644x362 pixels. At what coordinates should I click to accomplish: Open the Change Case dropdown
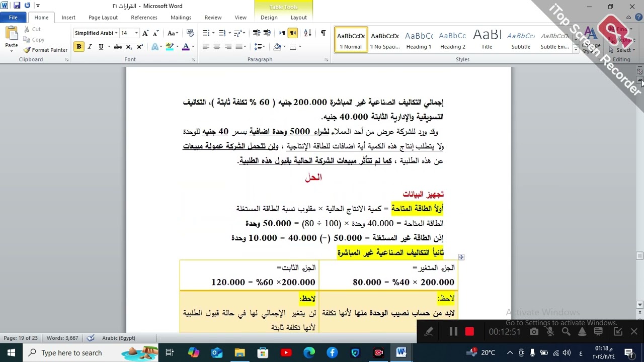point(172,33)
